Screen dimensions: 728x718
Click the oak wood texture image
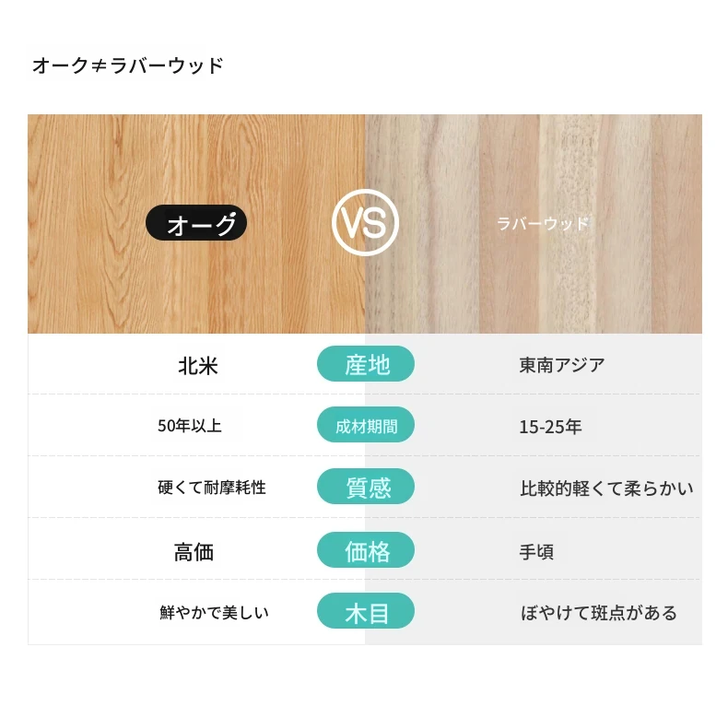196,224
